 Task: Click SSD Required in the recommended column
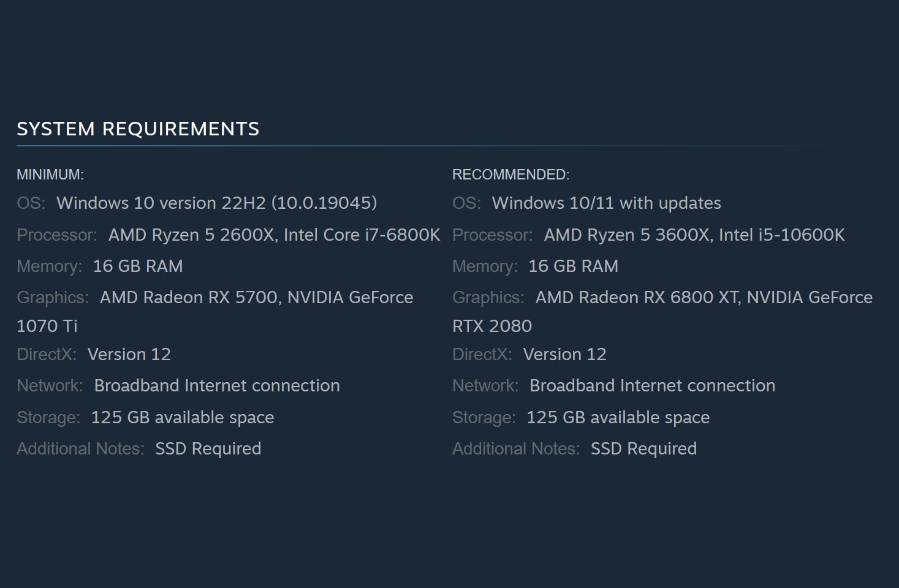[x=643, y=449]
